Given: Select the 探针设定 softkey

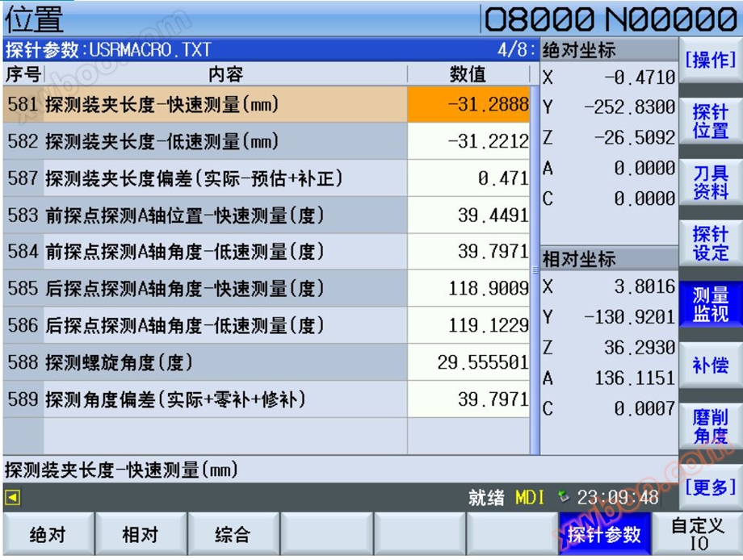Looking at the screenshot, I should pos(710,244).
